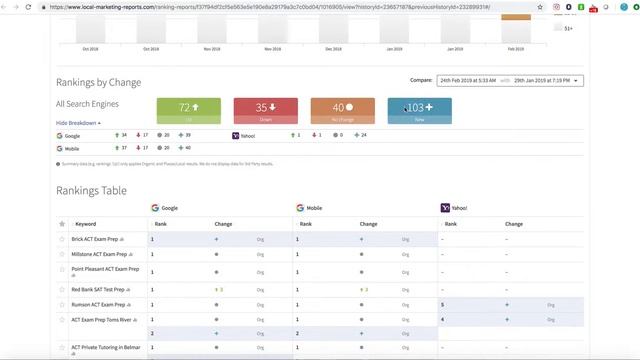Collapse the breakdown via Hide Breakdown
The width and height of the screenshot is (640, 360).
[x=78, y=123]
